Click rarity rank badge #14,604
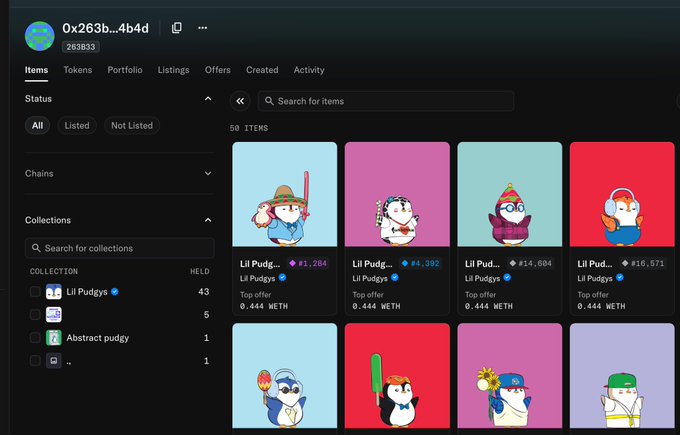 [530, 263]
